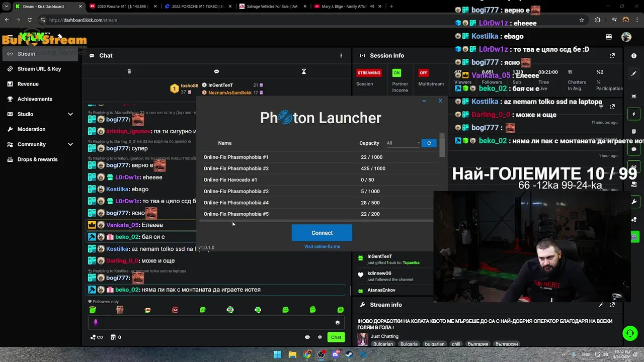Viewport: 644px width, 362px height.
Task: Refresh the Photon Launcher server list
Action: click(429, 143)
